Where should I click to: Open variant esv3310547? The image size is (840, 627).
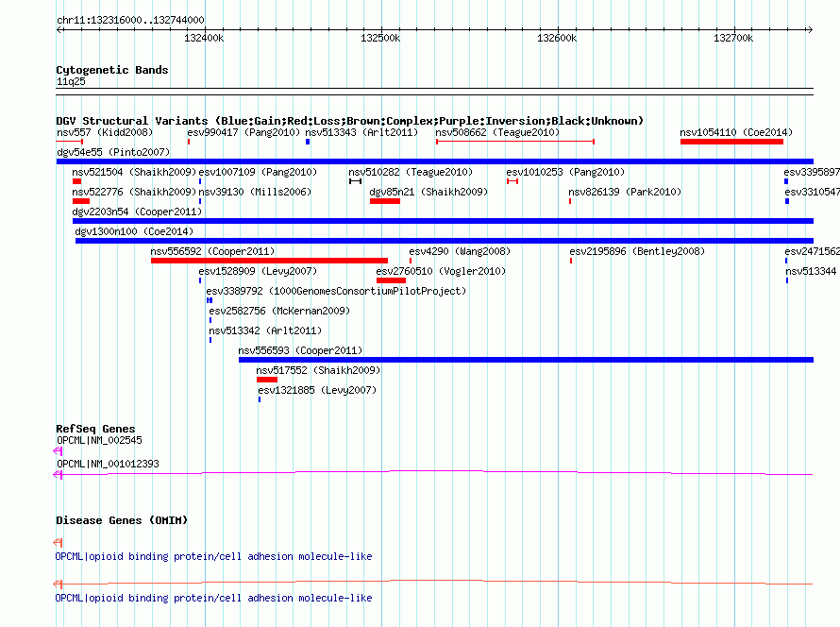point(812,192)
